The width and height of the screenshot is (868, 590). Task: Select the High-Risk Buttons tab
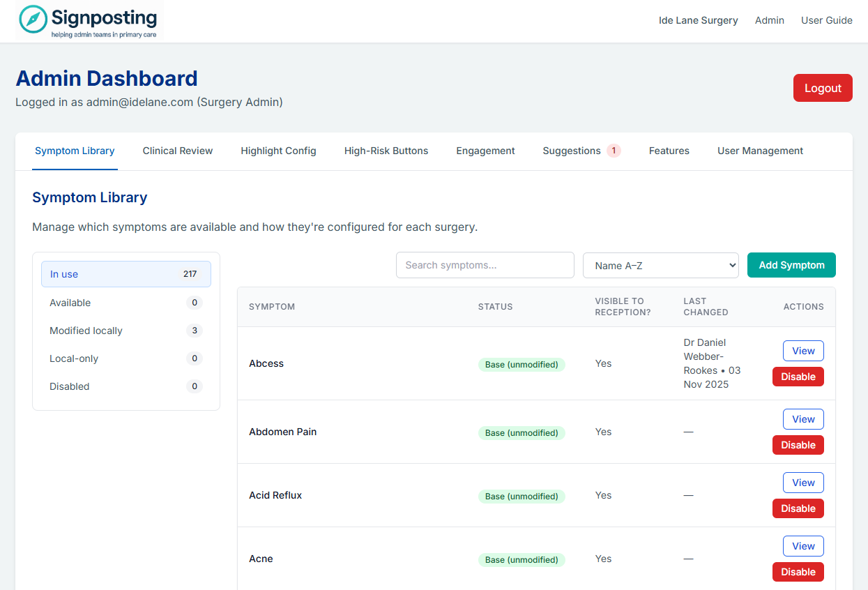click(386, 151)
